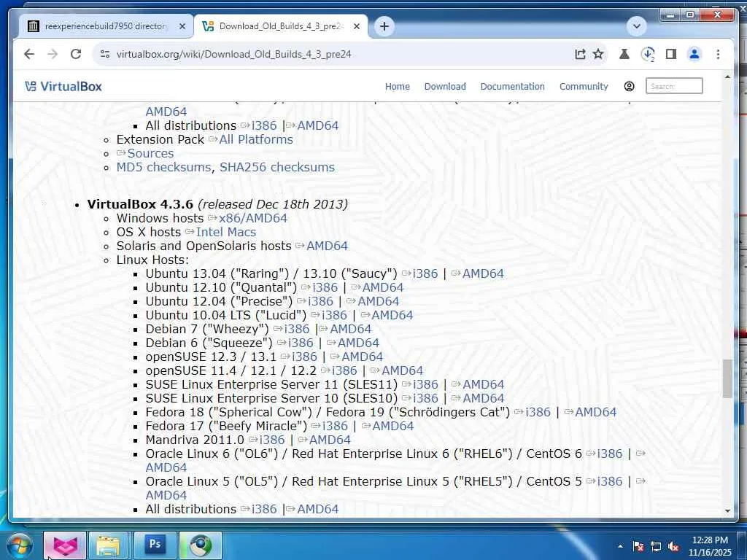The height and width of the screenshot is (560, 747).
Task: Open the account login icon on site header
Action: [629, 86]
